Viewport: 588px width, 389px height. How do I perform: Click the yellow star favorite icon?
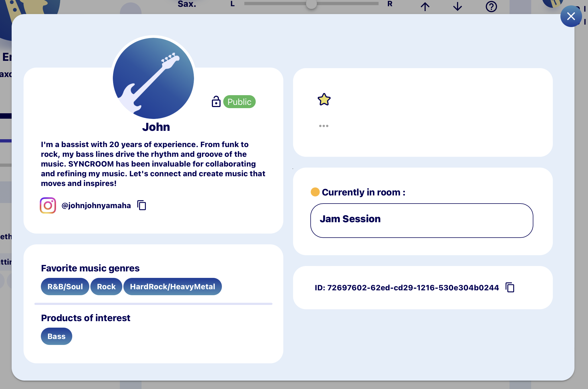pyautogui.click(x=324, y=99)
